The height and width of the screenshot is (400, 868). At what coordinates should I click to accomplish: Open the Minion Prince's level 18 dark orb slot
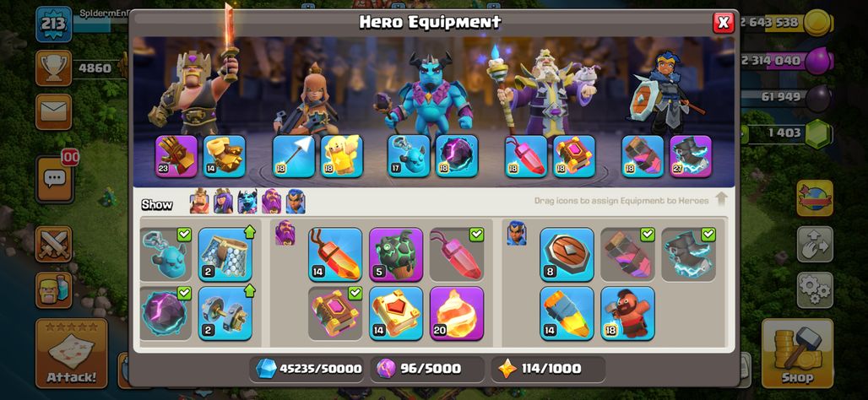coord(457,156)
